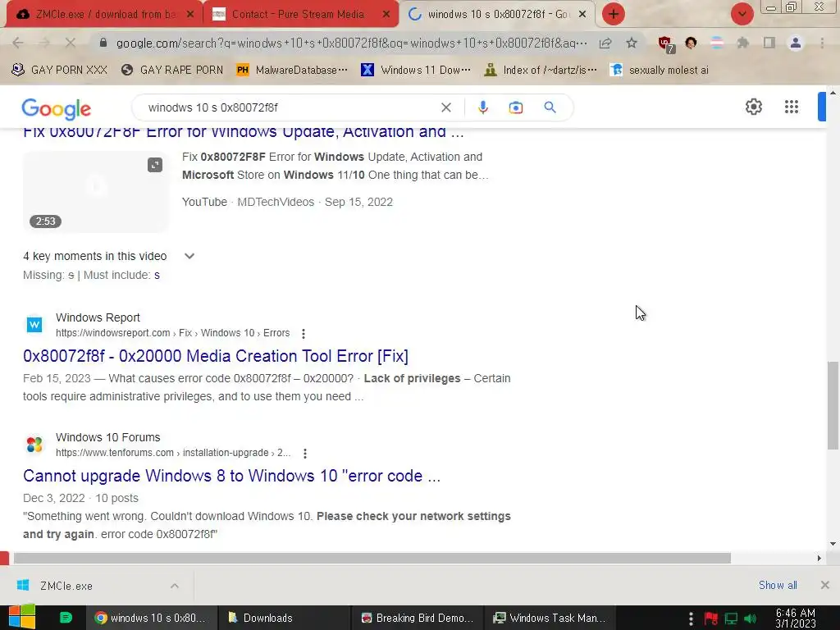Close the Contact - Pure Stream Media tab
The width and height of the screenshot is (840, 630).
coord(386,15)
